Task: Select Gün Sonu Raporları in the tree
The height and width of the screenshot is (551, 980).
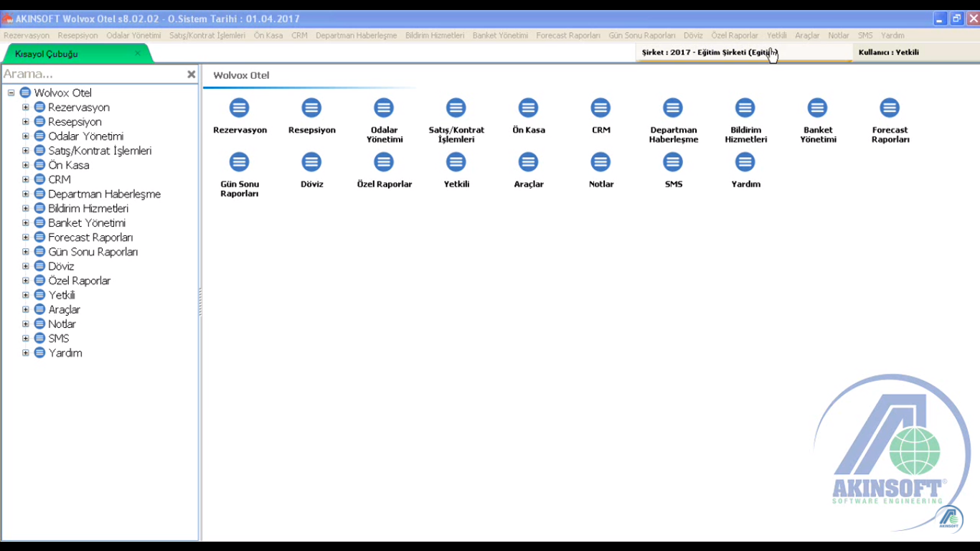Action: click(x=93, y=252)
